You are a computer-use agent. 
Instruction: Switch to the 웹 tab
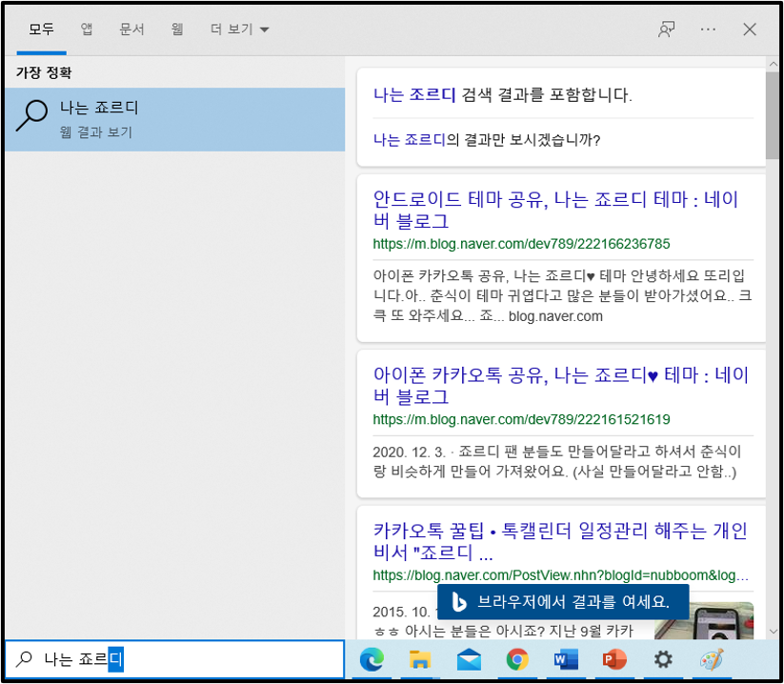[176, 30]
